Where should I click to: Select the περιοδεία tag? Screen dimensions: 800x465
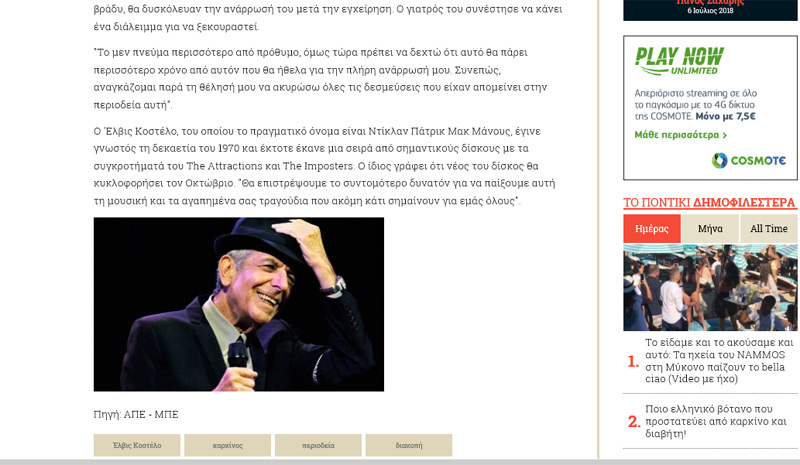click(318, 445)
